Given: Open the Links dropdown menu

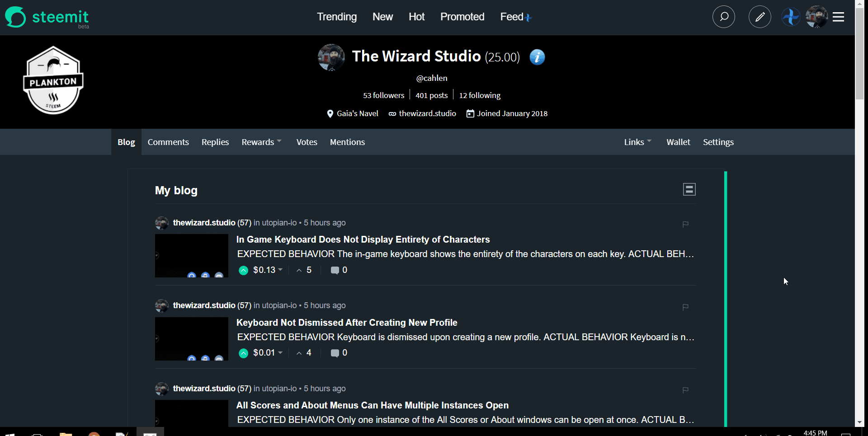Looking at the screenshot, I should coord(637,142).
